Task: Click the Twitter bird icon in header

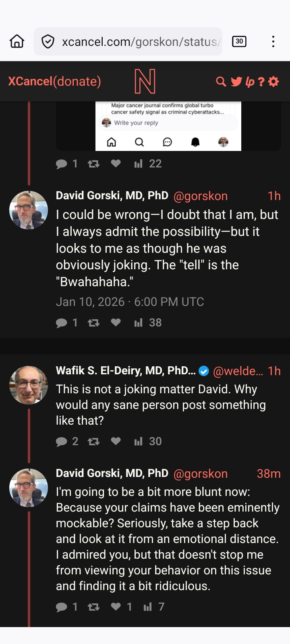Action: [236, 82]
